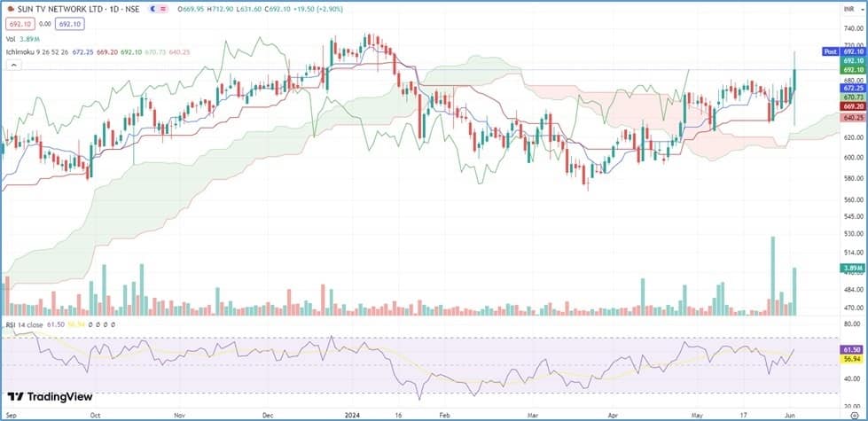Screen dimensions: 868x421
Task: Click the icon left of the settings gear
Action: (841, 414)
